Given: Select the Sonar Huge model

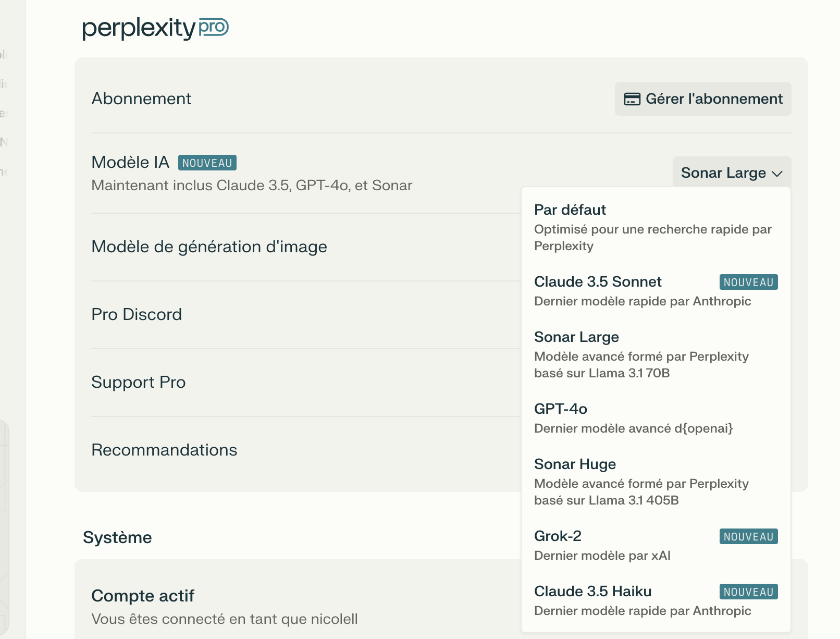Looking at the screenshot, I should (x=656, y=482).
